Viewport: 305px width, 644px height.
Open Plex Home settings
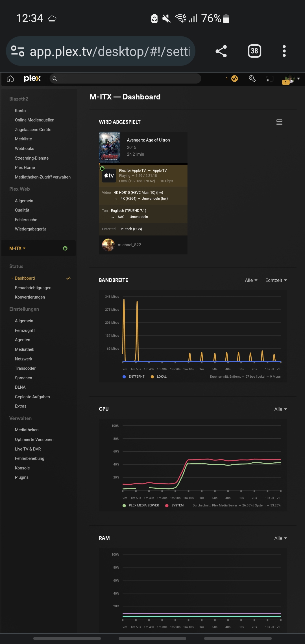pyautogui.click(x=25, y=167)
